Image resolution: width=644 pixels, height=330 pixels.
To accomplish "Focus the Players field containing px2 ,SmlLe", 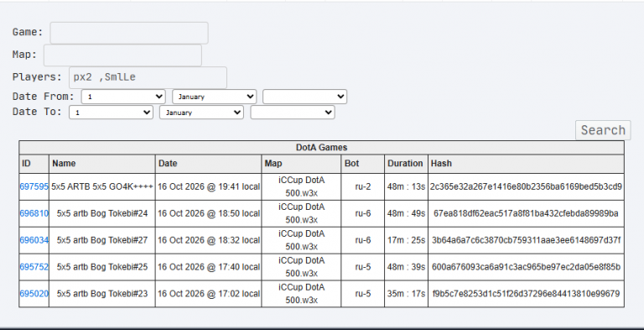I will [x=148, y=77].
